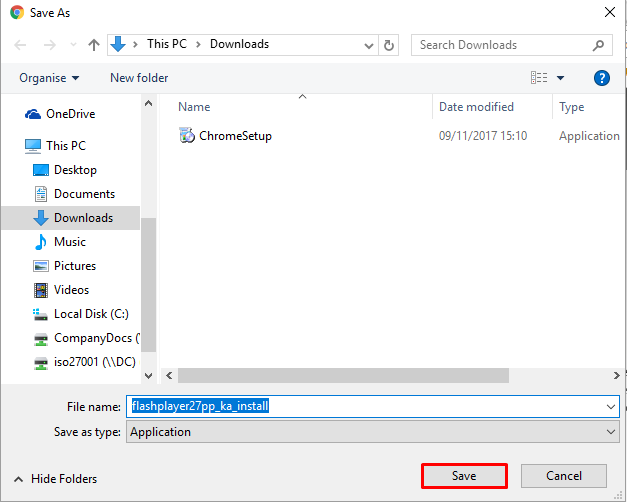This screenshot has height=502, width=627.
Task: Open the Music folder in sidebar
Action: point(69,242)
